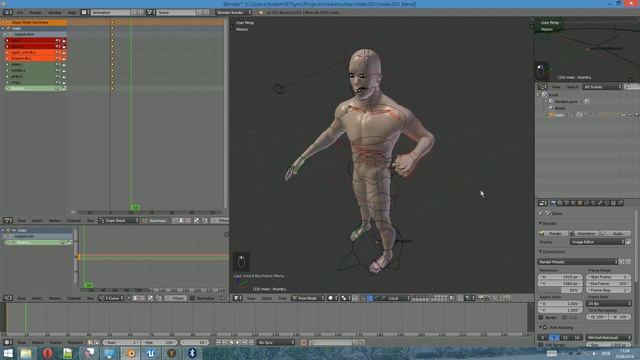Image resolution: width=640 pixels, height=360 pixels.
Task: Open the Pose Mode dropdown in 3D header
Action: 308,298
